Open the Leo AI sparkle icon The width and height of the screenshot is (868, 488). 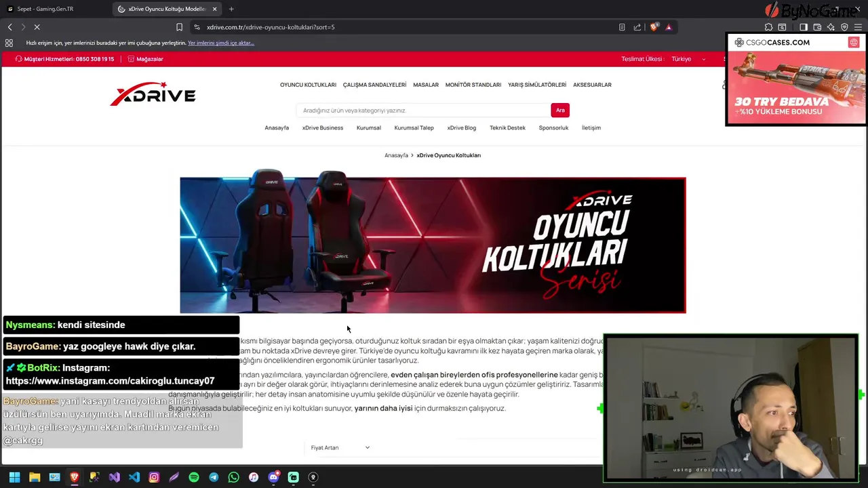click(831, 27)
